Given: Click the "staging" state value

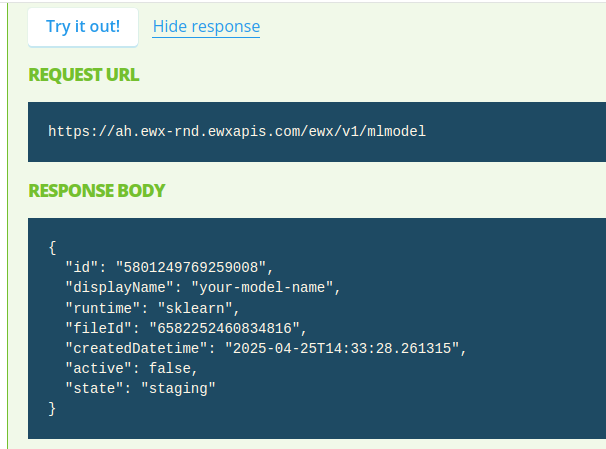Looking at the screenshot, I should tap(178, 388).
